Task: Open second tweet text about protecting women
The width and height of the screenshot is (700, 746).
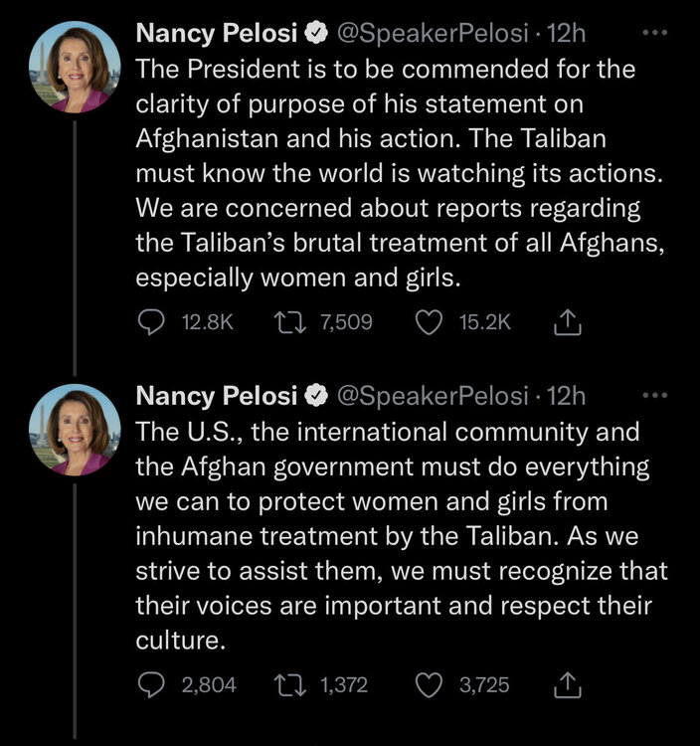Action: pos(398,538)
